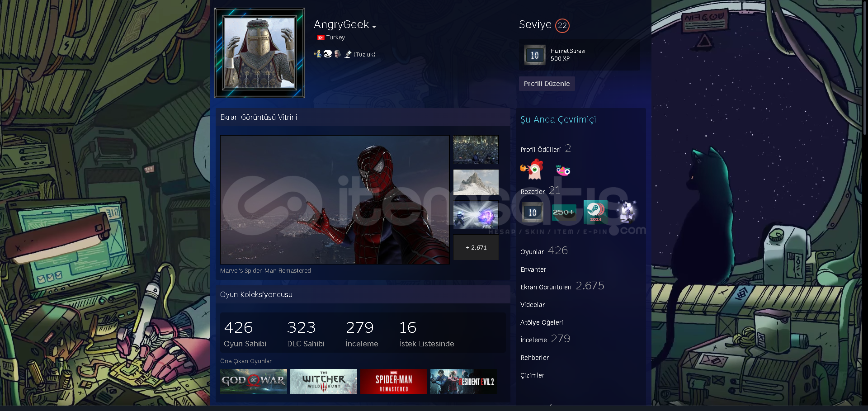Open the Videolar link
Screen dimensions: 868x411
533,305
